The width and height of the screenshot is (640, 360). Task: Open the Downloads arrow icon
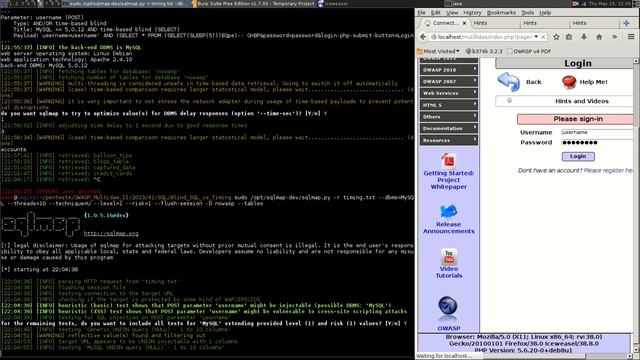click(584, 37)
